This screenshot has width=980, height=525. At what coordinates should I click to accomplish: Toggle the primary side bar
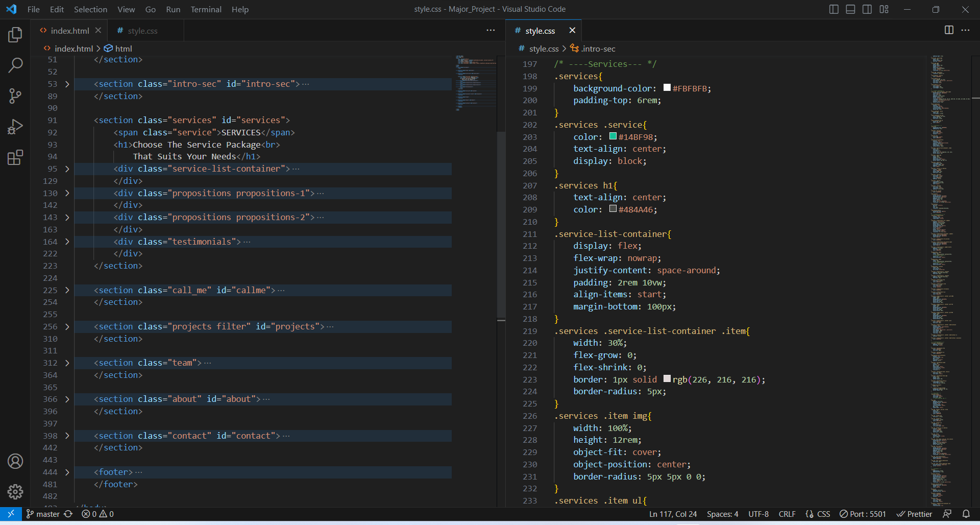pos(834,9)
